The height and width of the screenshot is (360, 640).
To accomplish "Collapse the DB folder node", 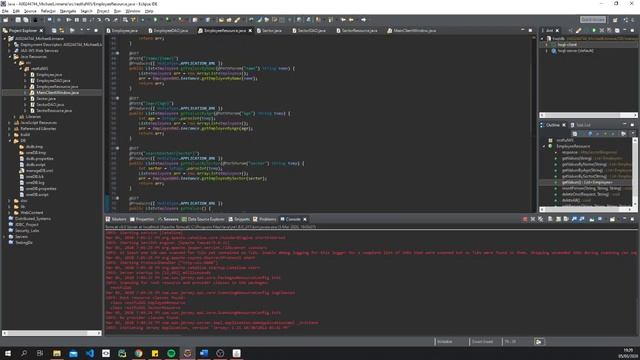I will [10, 141].
